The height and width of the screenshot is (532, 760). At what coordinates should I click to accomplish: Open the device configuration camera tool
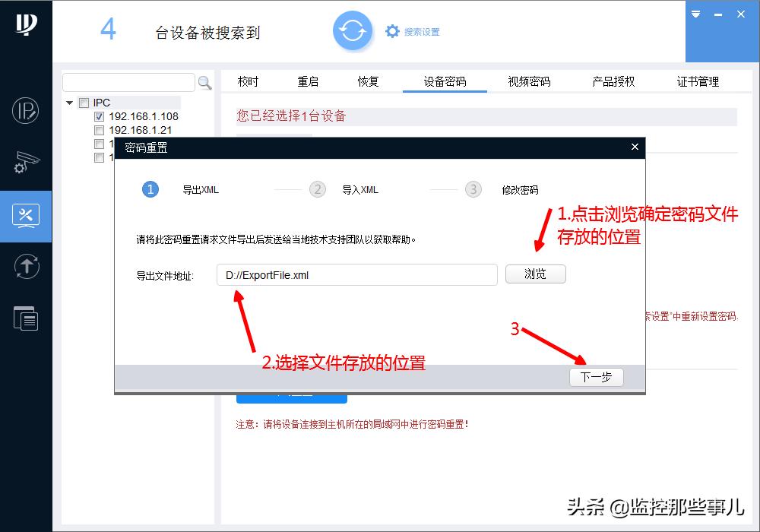point(26,162)
